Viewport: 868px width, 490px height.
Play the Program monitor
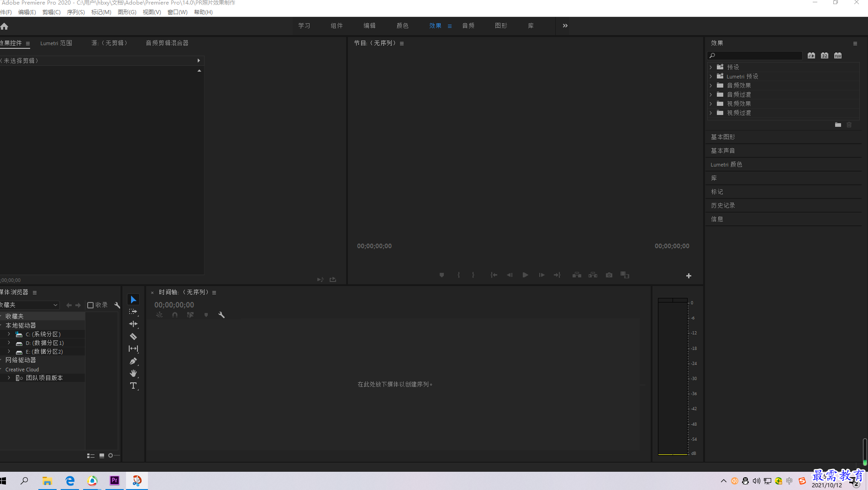(525, 275)
